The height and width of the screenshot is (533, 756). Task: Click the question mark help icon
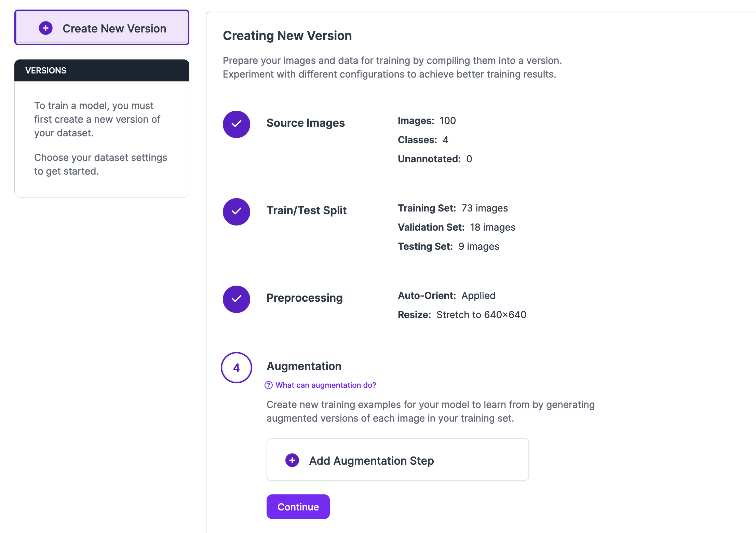pyautogui.click(x=269, y=385)
